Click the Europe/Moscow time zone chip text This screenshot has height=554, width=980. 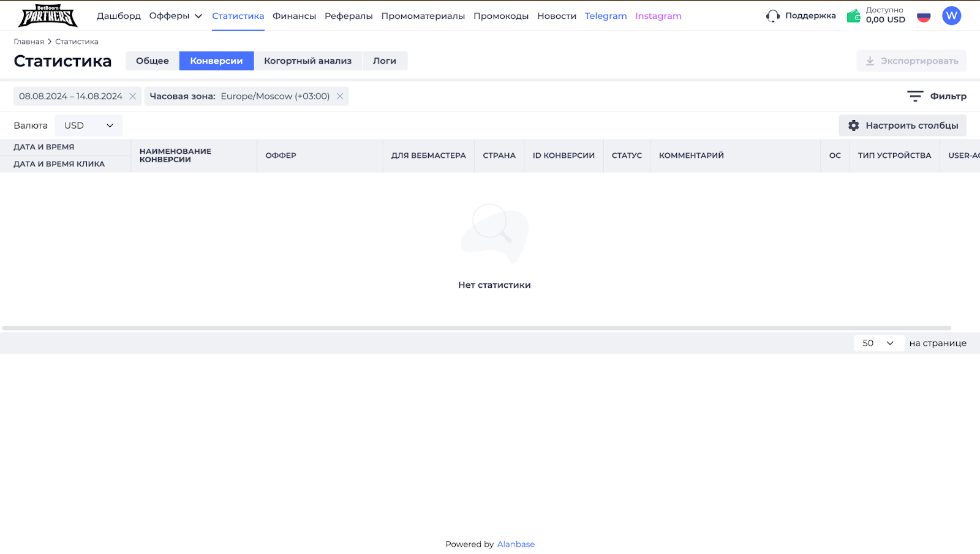point(275,96)
